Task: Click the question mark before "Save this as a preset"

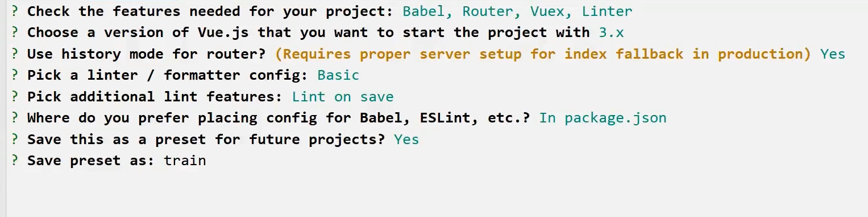Action: [x=15, y=140]
